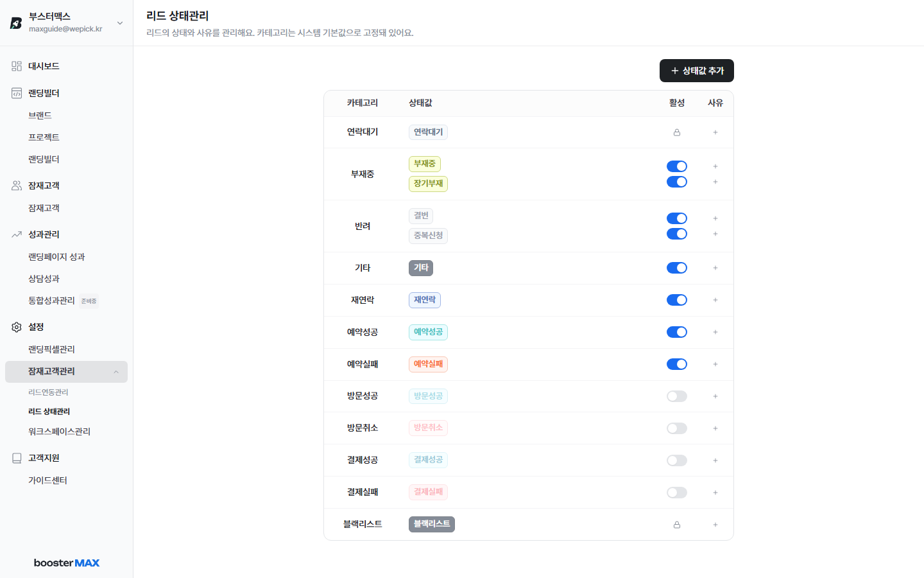This screenshot has height=578, width=924.
Task: Click the 성과관리 trend arrow icon
Action: (17, 234)
